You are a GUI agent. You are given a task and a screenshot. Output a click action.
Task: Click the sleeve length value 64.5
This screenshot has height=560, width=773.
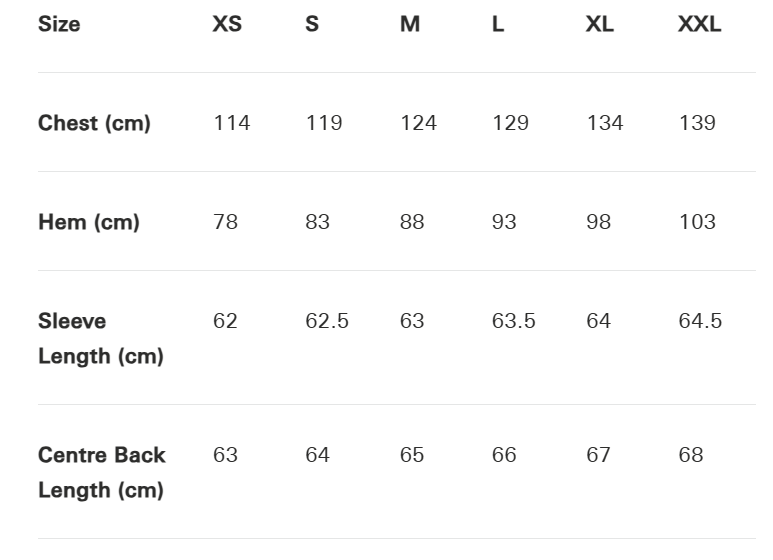click(700, 321)
